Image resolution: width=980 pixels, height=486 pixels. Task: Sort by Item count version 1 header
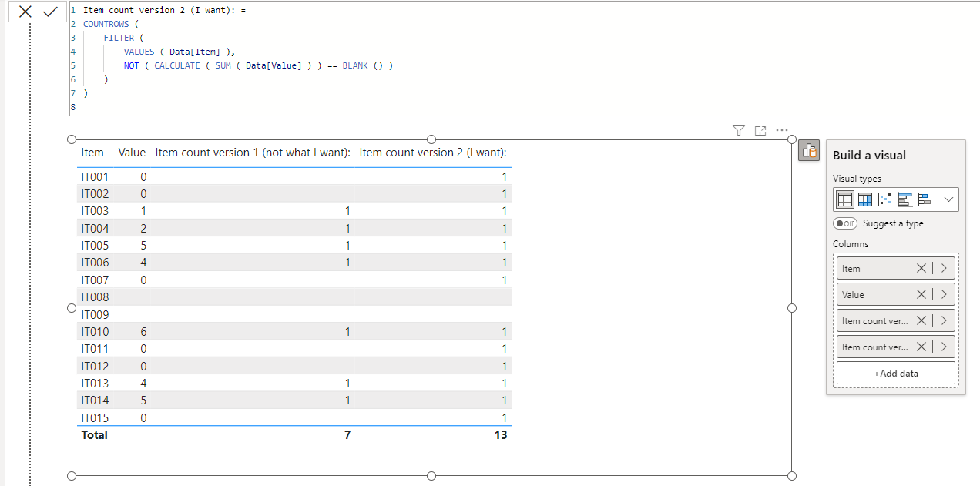coord(253,153)
